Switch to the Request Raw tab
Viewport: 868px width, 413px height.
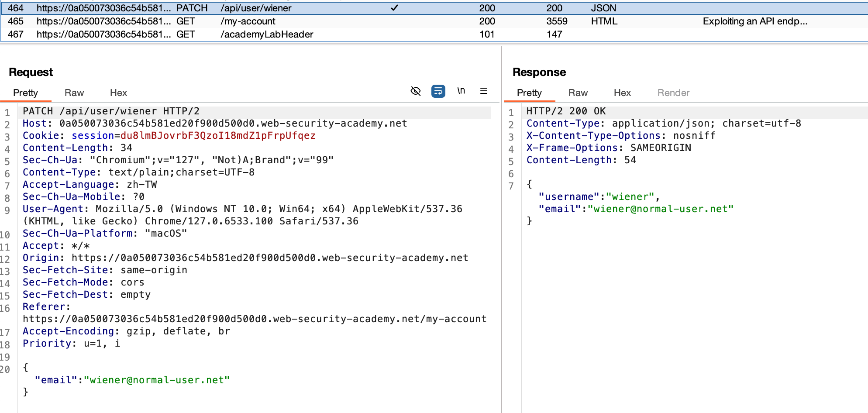[x=74, y=93]
